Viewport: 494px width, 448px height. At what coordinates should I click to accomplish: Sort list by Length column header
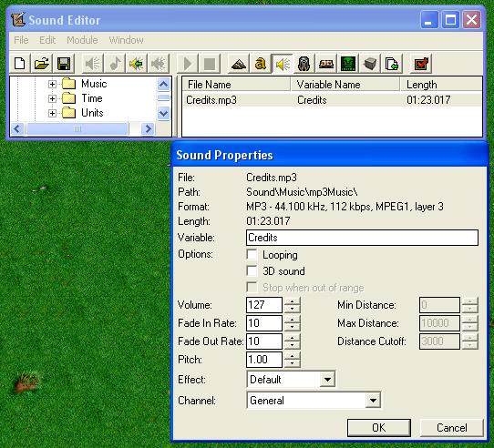pyautogui.click(x=441, y=85)
